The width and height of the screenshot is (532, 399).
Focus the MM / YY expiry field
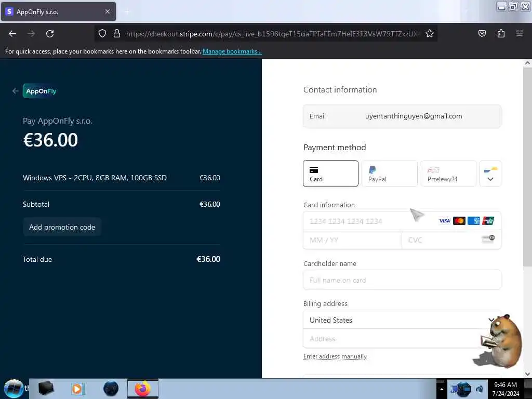tap(353, 240)
